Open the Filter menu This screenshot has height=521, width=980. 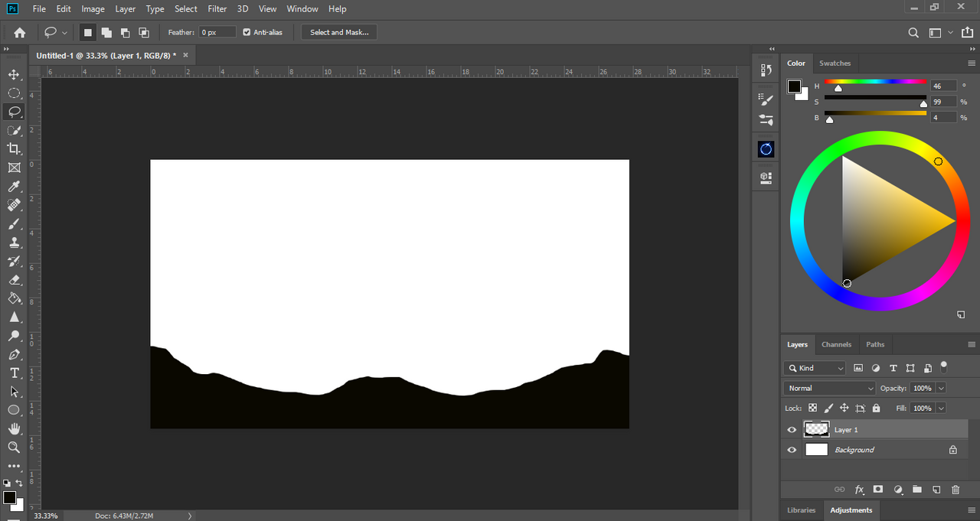click(x=217, y=9)
